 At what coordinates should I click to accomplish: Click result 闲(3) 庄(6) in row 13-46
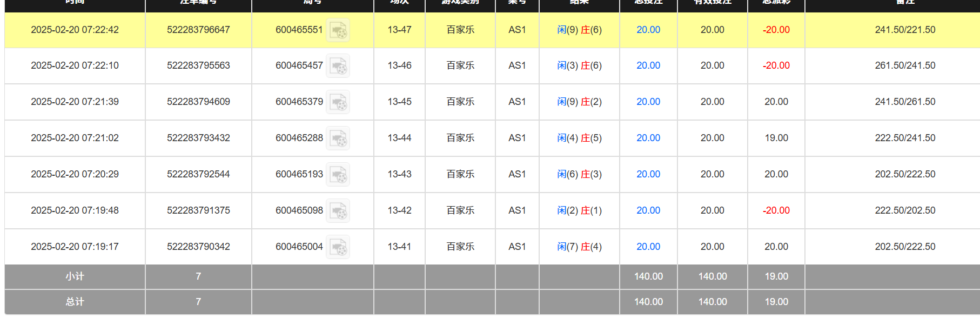click(x=579, y=65)
